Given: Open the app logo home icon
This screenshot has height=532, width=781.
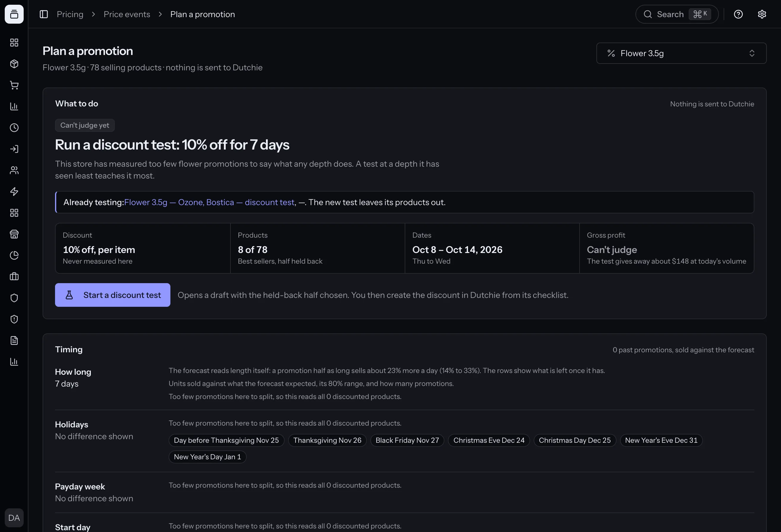Looking at the screenshot, I should [14, 14].
